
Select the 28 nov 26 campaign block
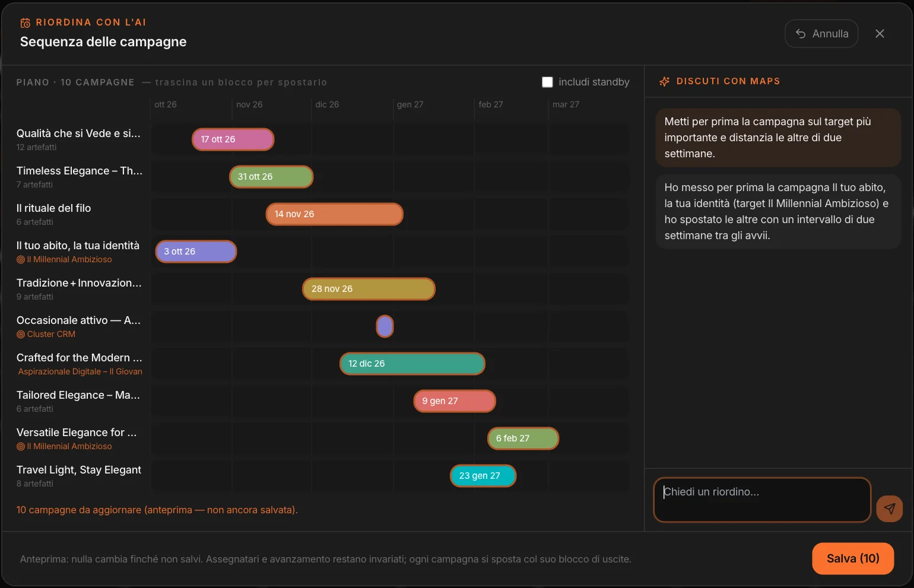(x=369, y=289)
